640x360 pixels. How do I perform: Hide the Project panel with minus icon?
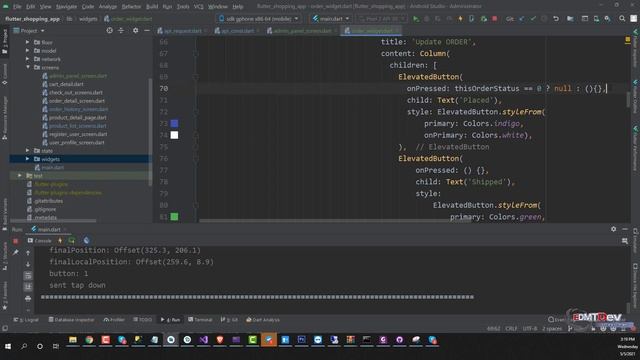(147, 31)
